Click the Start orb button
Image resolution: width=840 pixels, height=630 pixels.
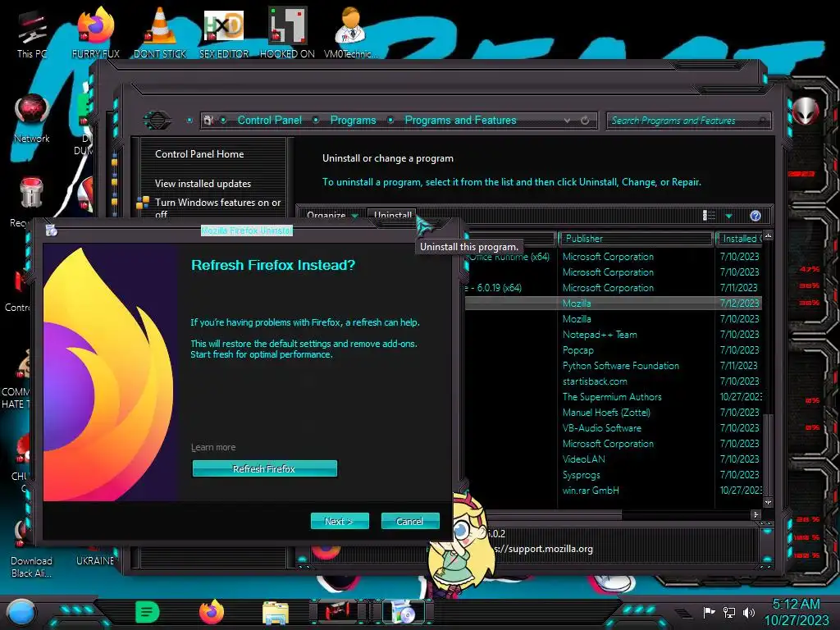pos(21,613)
